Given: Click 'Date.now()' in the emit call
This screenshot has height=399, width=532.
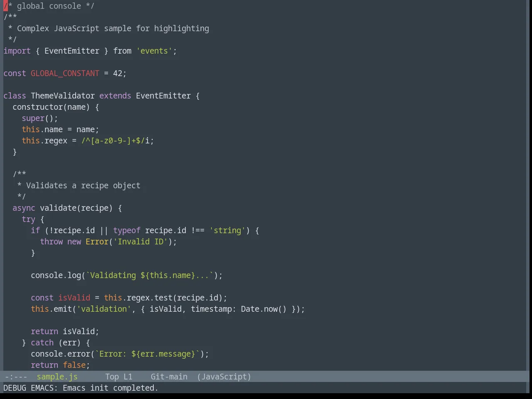Looking at the screenshot, I should pos(264,309).
